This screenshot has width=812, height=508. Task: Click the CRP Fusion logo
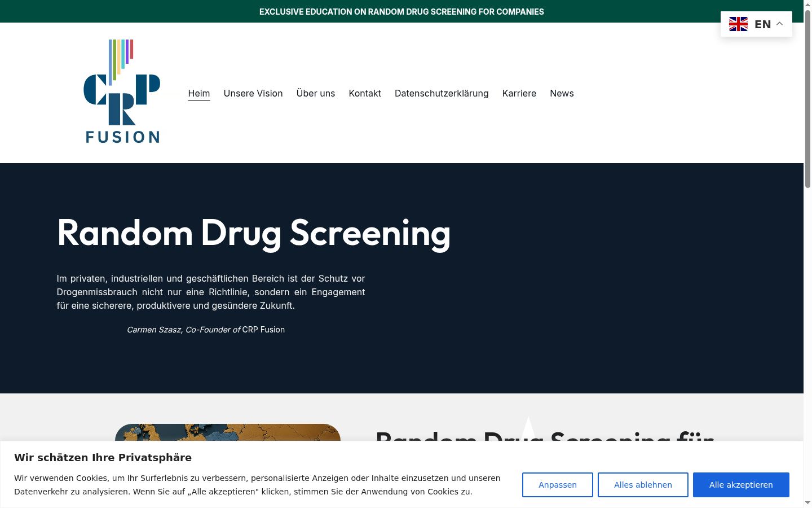pos(122,91)
